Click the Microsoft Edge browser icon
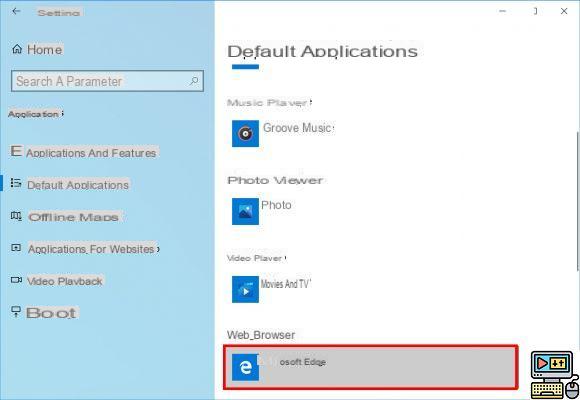Image resolution: width=580 pixels, height=400 pixels. click(245, 367)
